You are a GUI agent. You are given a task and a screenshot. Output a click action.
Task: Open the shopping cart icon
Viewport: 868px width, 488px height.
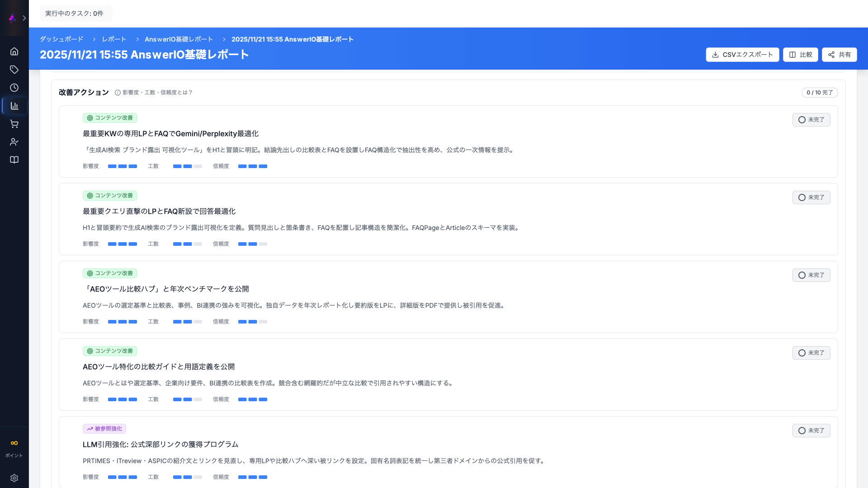(x=14, y=124)
